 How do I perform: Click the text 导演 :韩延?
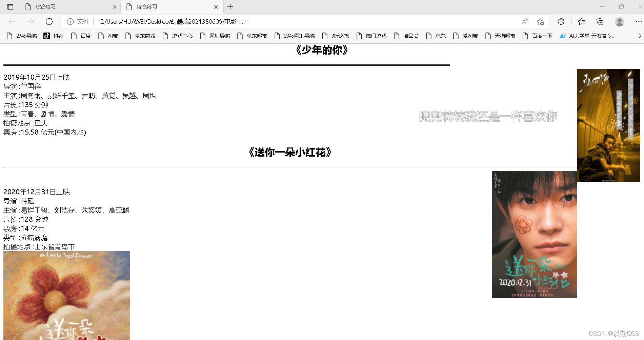coord(19,201)
